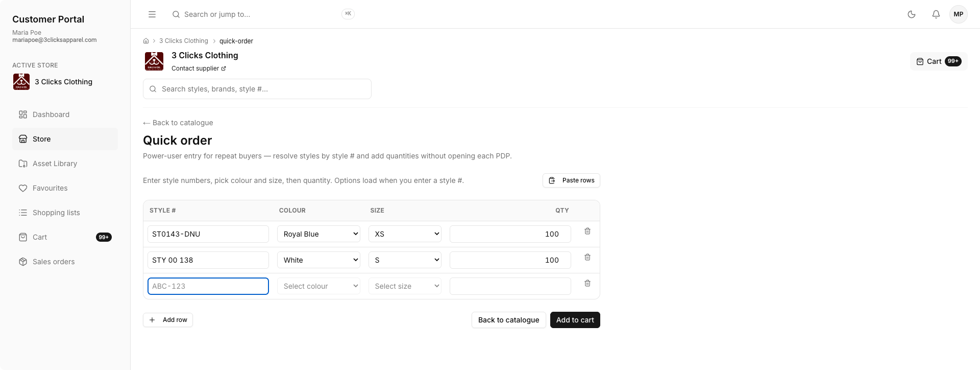The height and width of the screenshot is (370, 980).
Task: Click the Customer Portal title
Action: (x=48, y=19)
